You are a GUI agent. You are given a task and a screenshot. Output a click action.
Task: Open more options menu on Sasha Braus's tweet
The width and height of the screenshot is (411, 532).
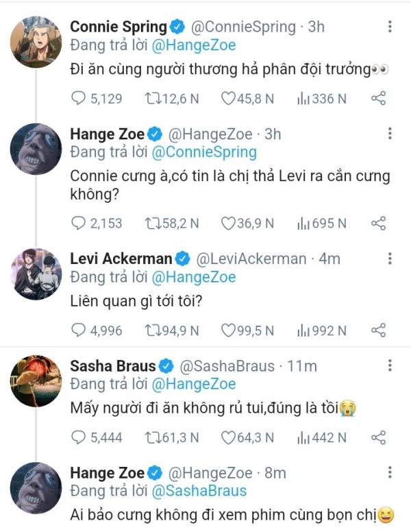point(390,366)
